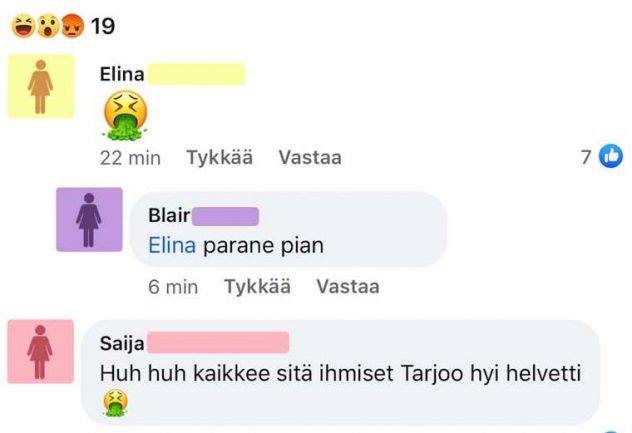Open Elina's yellow profile picture

point(41,87)
